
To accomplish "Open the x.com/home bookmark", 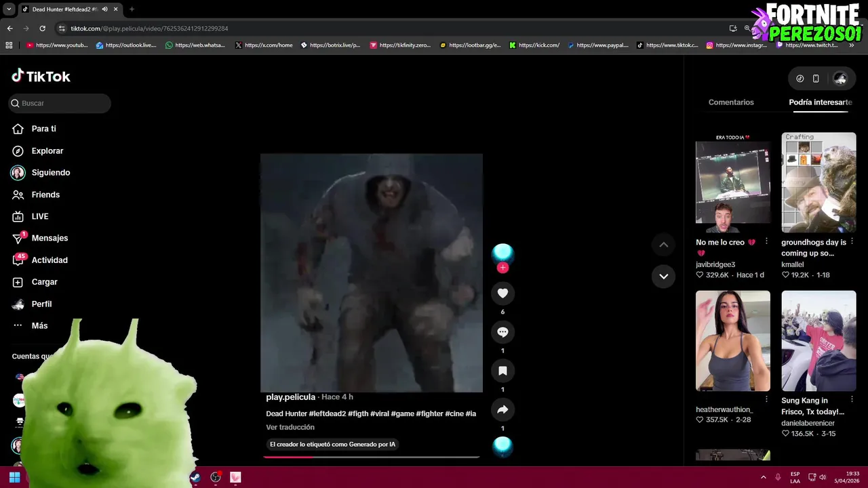I will click(264, 45).
